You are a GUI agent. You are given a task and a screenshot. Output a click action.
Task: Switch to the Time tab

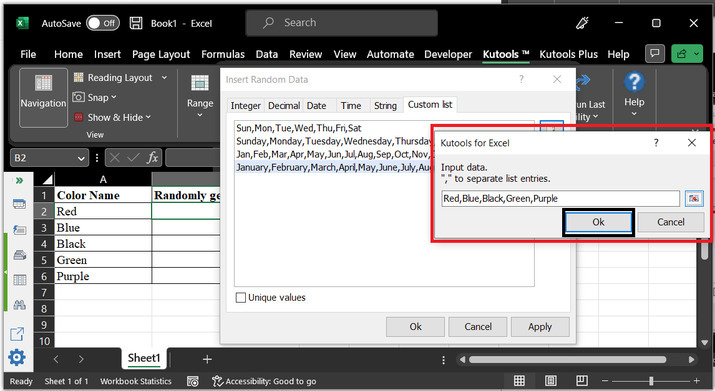pos(351,105)
